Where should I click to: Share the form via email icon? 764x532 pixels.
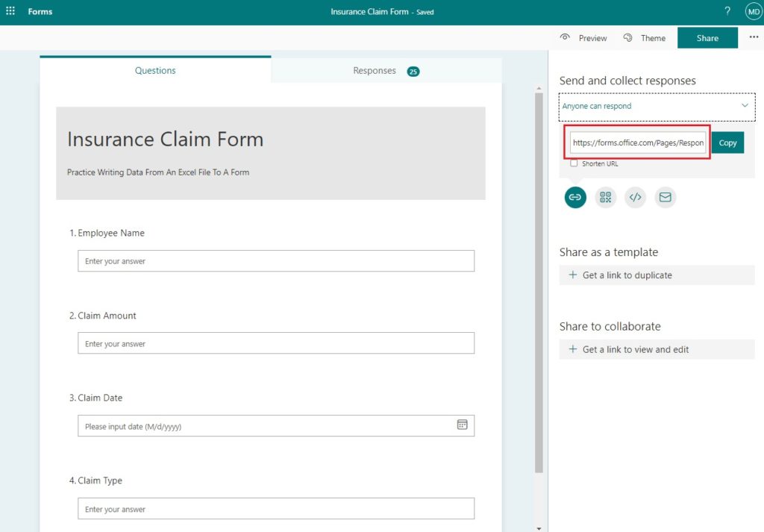tap(665, 197)
